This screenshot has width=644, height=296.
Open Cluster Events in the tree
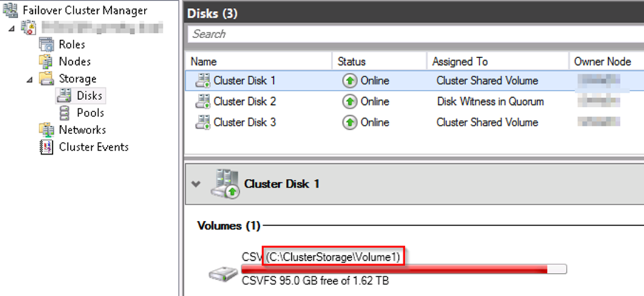click(93, 147)
